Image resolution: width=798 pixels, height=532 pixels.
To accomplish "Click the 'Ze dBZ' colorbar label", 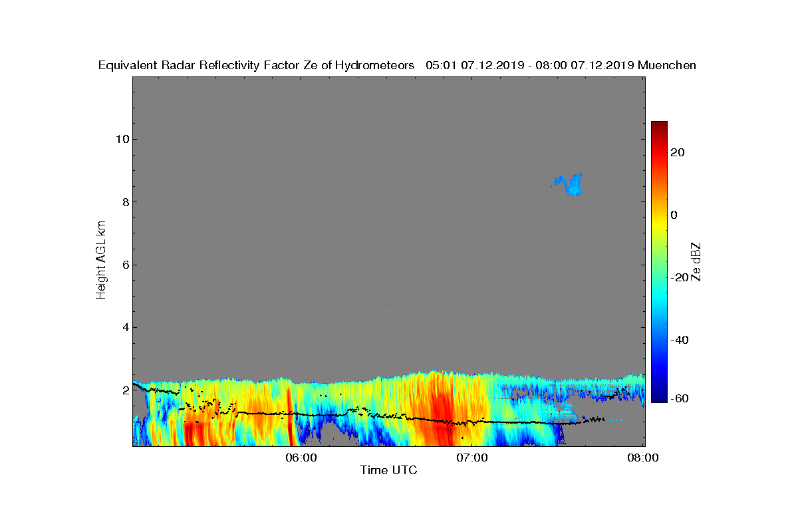I will pyautogui.click(x=697, y=261).
